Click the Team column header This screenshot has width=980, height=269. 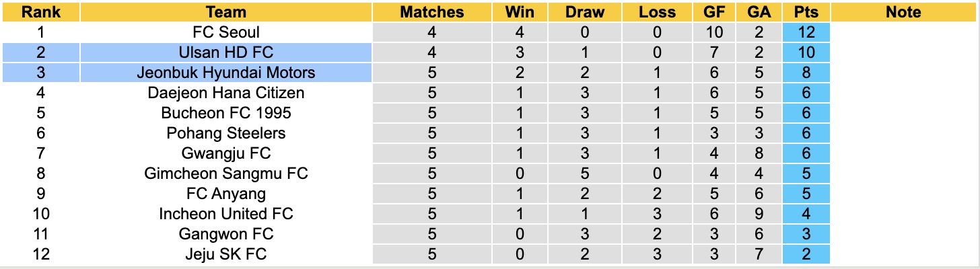pyautogui.click(x=226, y=12)
